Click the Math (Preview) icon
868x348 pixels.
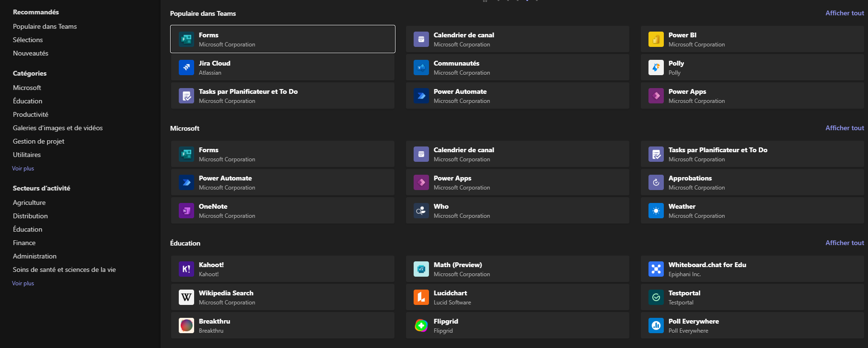[x=421, y=269]
